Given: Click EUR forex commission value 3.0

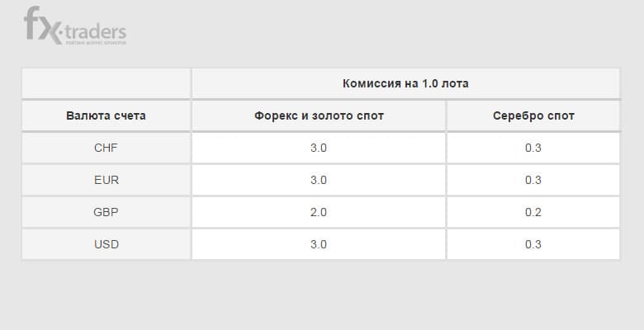Looking at the screenshot, I should (x=319, y=180).
